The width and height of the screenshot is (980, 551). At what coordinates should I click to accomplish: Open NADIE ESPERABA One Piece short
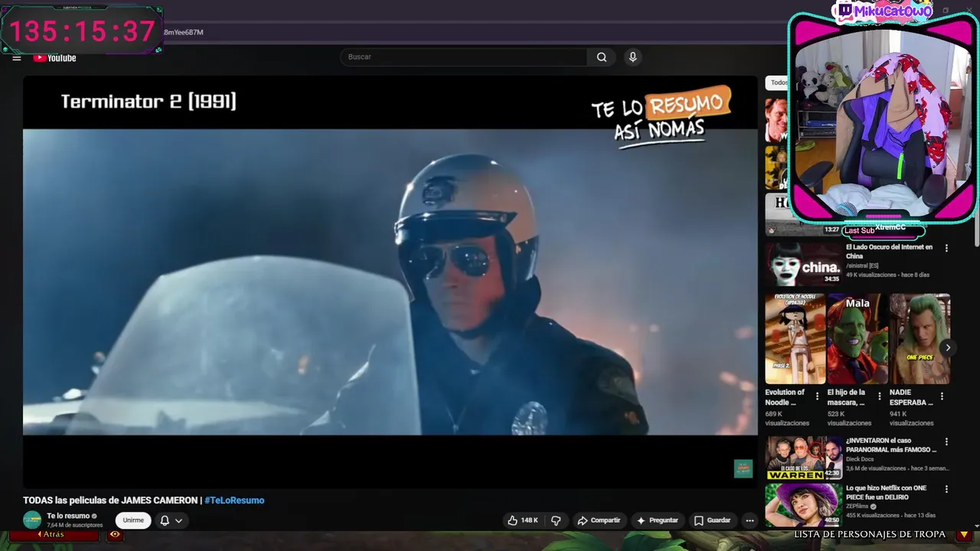pyautogui.click(x=920, y=339)
